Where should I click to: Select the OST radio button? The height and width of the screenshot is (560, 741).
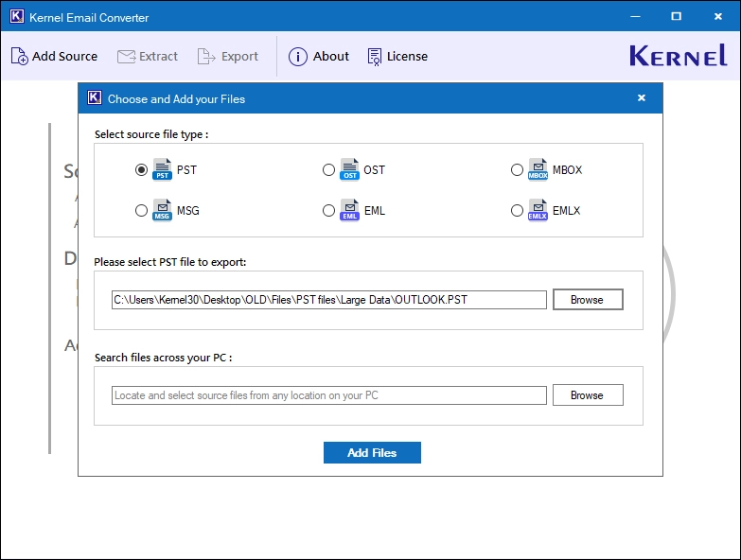point(329,170)
